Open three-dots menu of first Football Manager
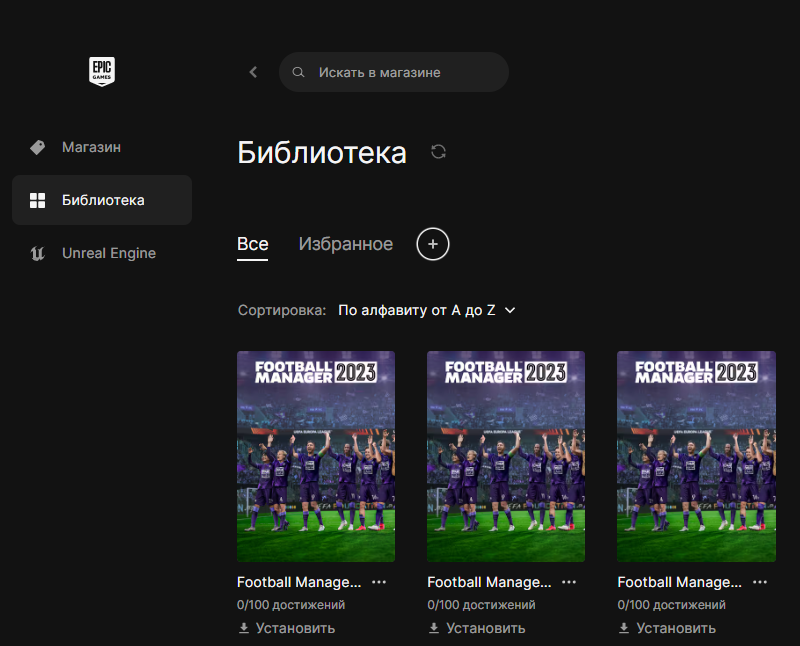Image resolution: width=800 pixels, height=646 pixels. pyautogui.click(x=379, y=581)
